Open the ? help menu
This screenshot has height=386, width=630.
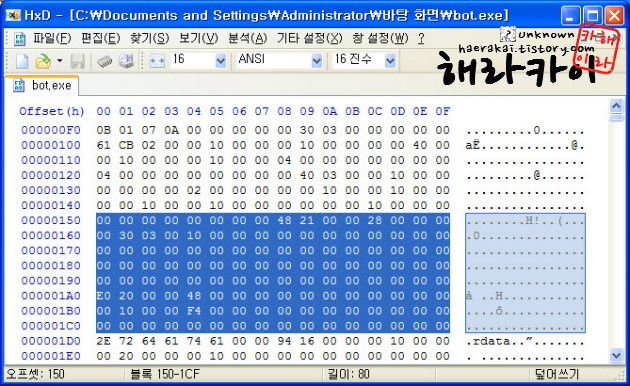click(x=421, y=38)
